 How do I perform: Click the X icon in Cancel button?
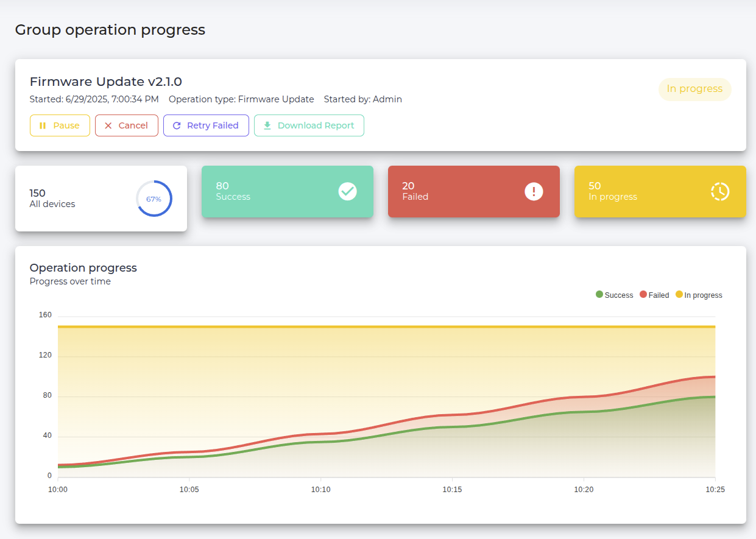tap(108, 125)
